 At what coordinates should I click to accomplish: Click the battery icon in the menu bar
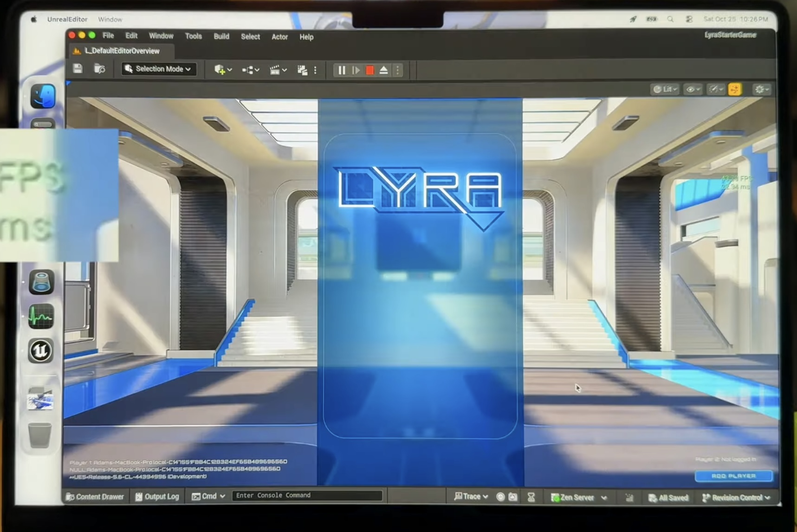(x=652, y=19)
